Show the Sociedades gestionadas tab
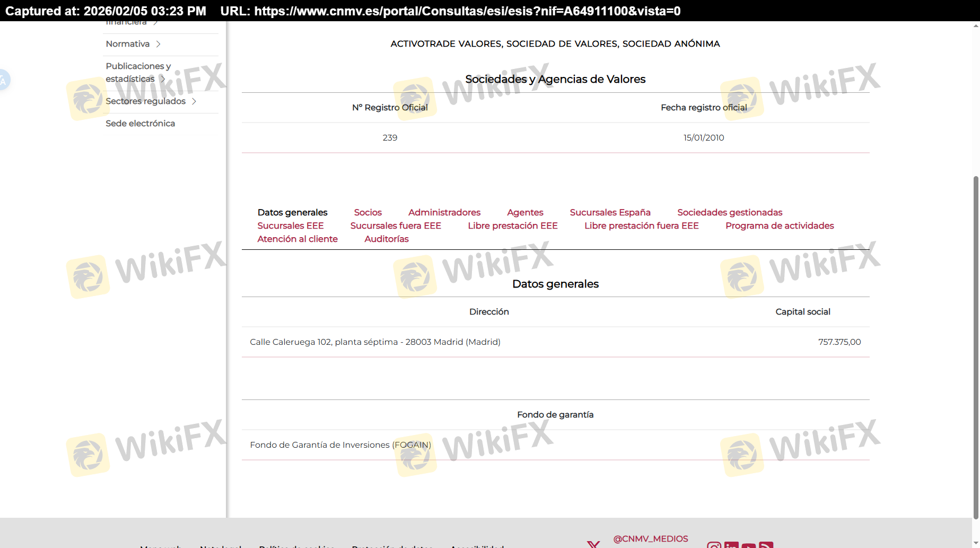 pos(730,212)
